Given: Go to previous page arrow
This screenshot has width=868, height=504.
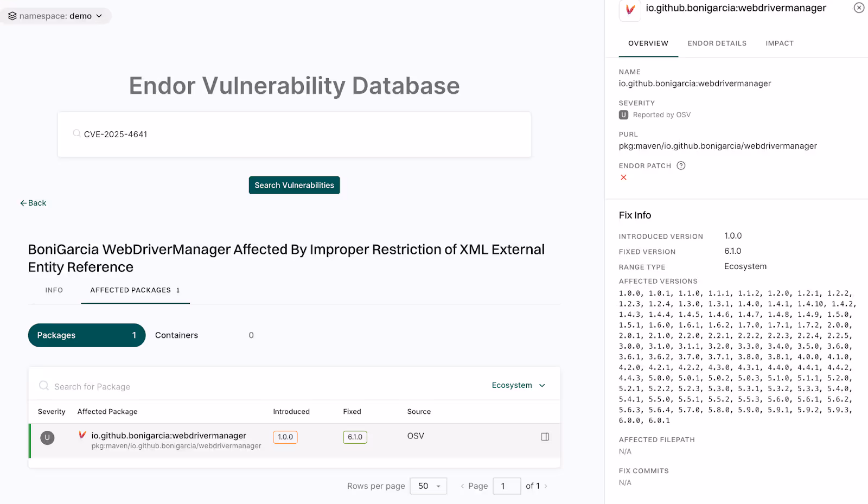Looking at the screenshot, I should (x=462, y=486).
